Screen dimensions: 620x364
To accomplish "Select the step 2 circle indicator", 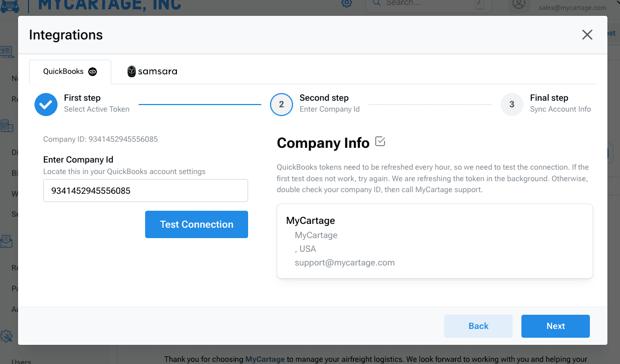I will [x=282, y=105].
